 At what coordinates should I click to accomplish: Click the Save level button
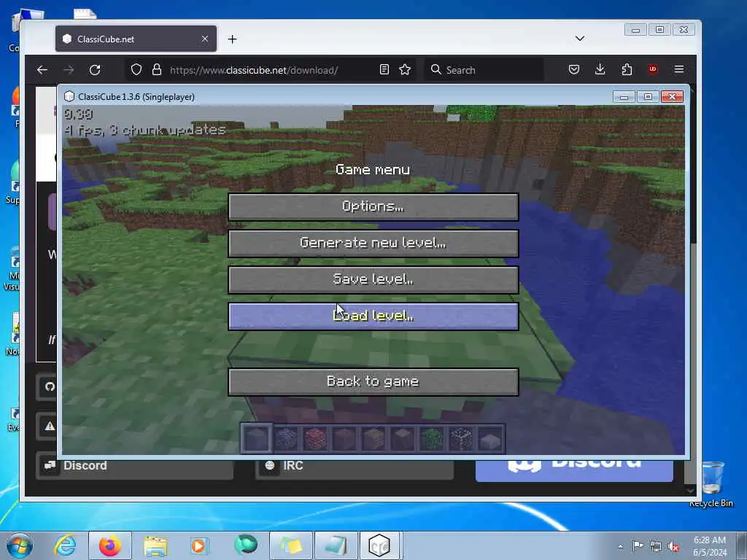coord(373,279)
